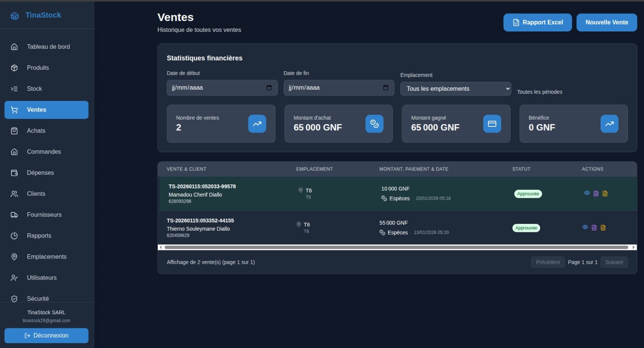Open the Stock section

[x=46, y=89]
